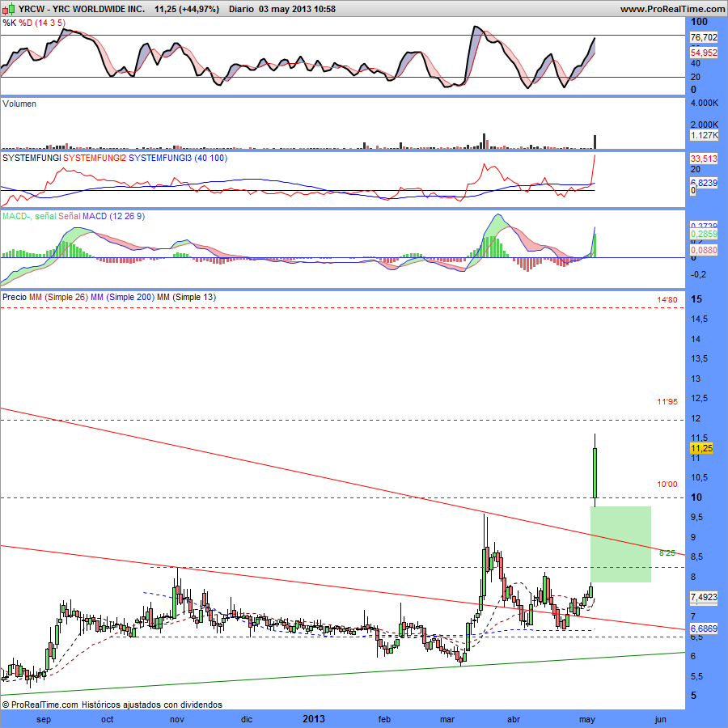Image resolution: width=728 pixels, height=728 pixels.
Task: Click the 11'95 resistance level label
Action: click(x=667, y=401)
